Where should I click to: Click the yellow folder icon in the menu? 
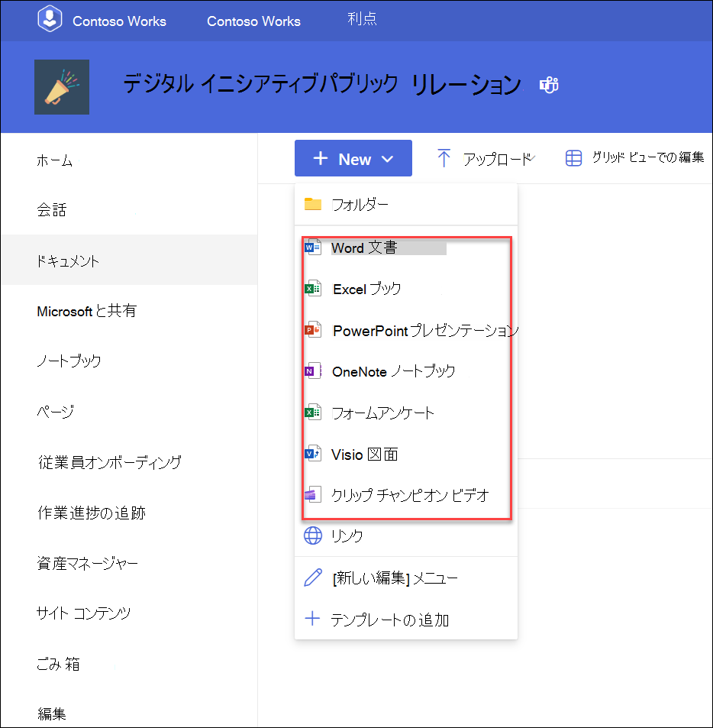coord(313,204)
